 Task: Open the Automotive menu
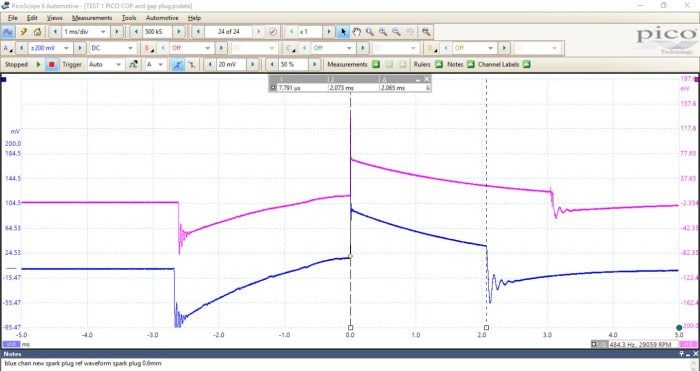(162, 18)
